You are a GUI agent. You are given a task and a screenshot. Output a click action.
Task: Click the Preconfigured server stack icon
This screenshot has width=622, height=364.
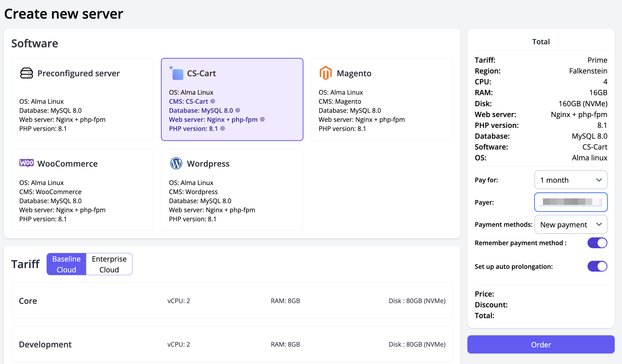[x=26, y=73]
